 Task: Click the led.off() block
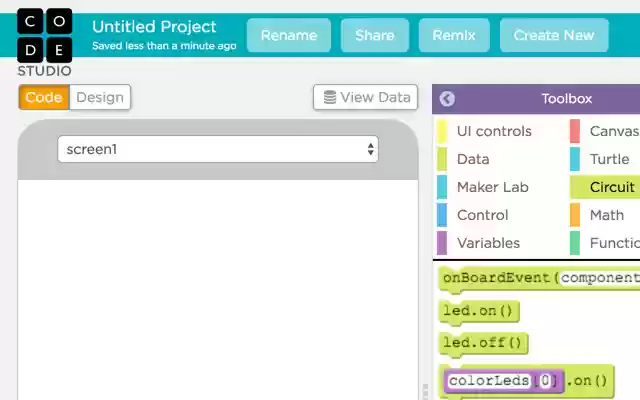(x=483, y=343)
